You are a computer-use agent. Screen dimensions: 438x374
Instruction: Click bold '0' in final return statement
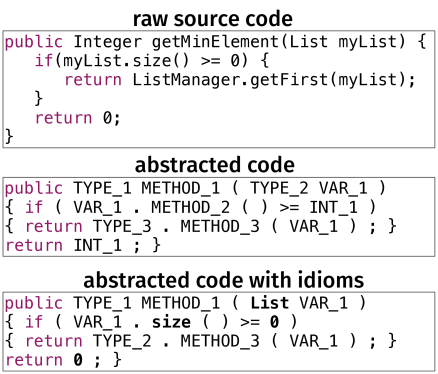[78, 360]
